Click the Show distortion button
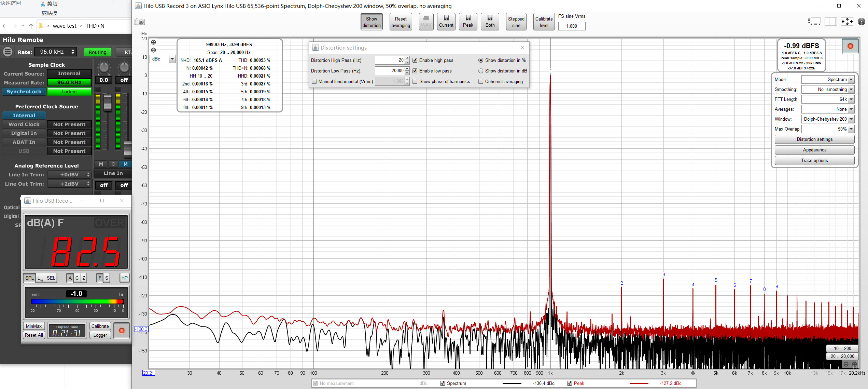Screen dimensions: 868x389 [372, 22]
